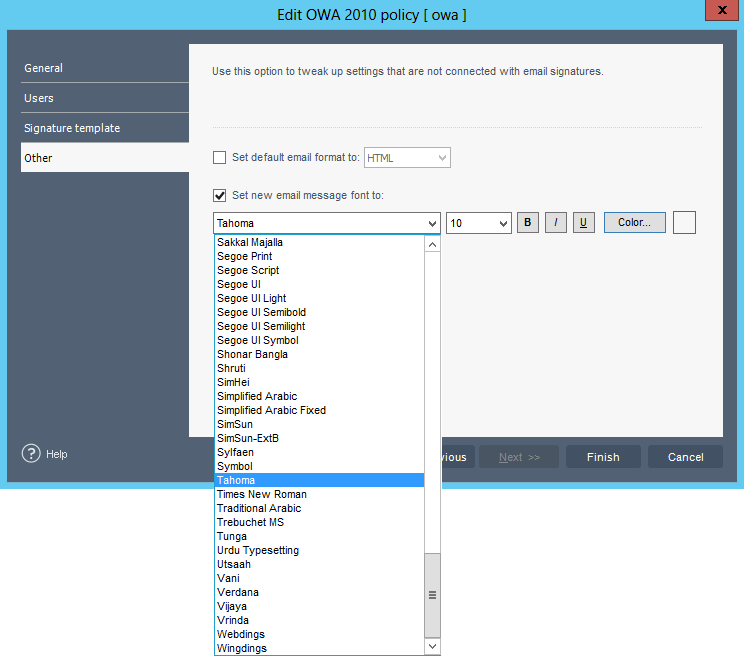Image resolution: width=744 pixels, height=656 pixels.
Task: Toggle Italic font formatting button
Action: point(556,222)
